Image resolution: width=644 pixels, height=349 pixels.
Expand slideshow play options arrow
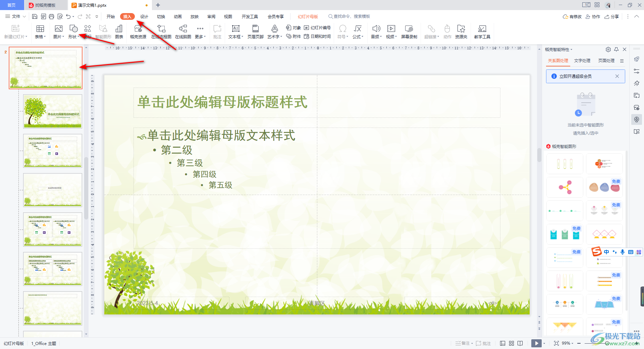pos(544,343)
